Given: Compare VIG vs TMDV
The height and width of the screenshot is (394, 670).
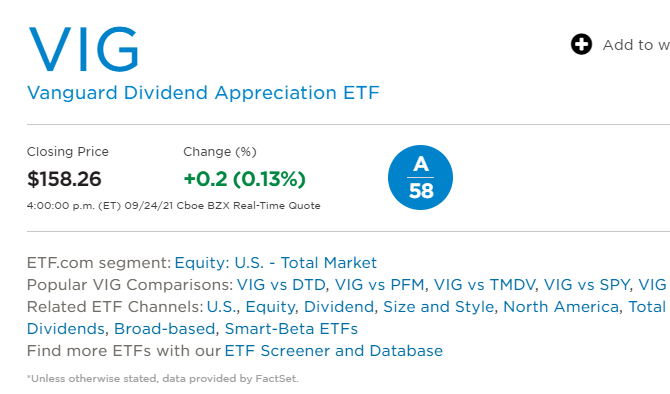Looking at the screenshot, I should pos(484,285).
